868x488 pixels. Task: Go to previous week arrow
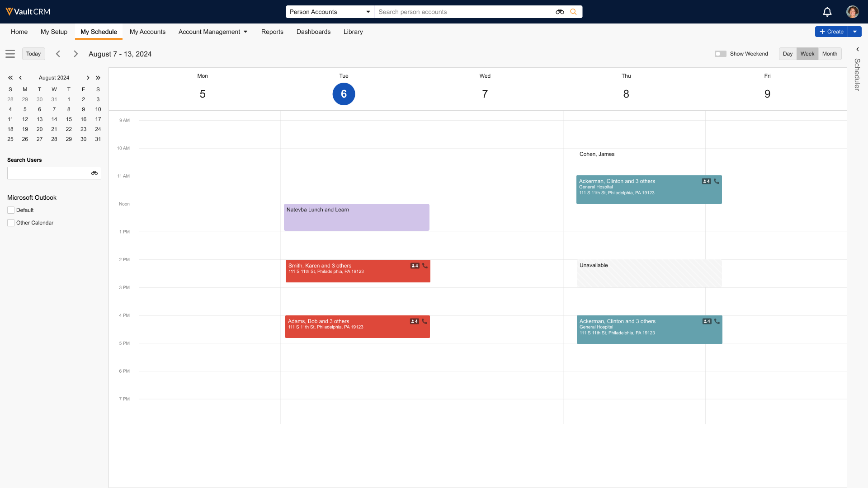click(x=58, y=54)
